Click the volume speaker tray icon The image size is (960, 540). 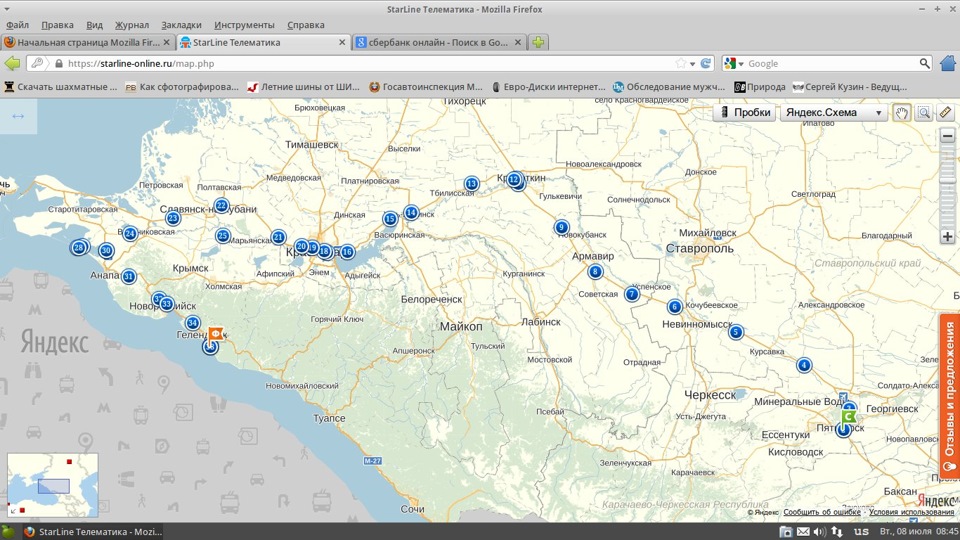pyautogui.click(x=819, y=531)
